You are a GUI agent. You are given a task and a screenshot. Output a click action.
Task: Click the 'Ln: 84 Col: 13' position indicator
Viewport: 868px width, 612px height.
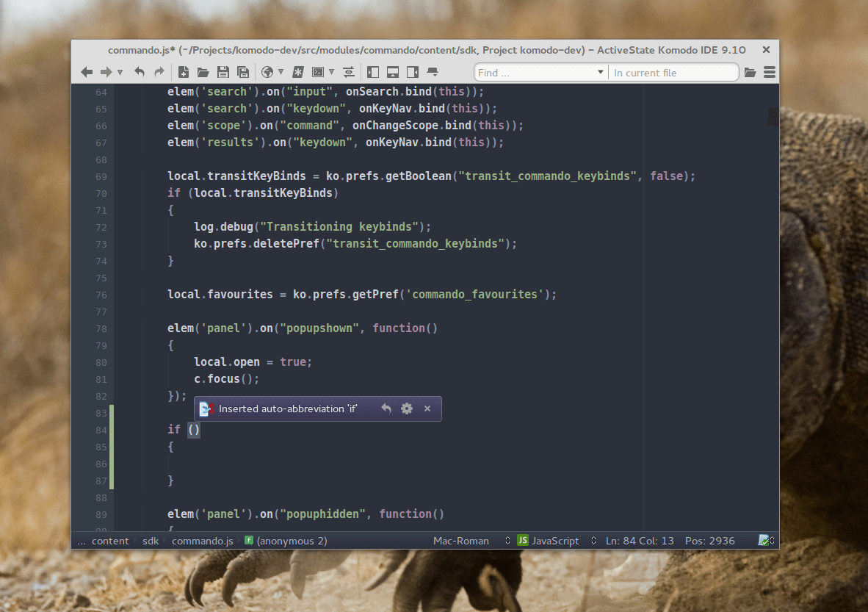point(640,541)
